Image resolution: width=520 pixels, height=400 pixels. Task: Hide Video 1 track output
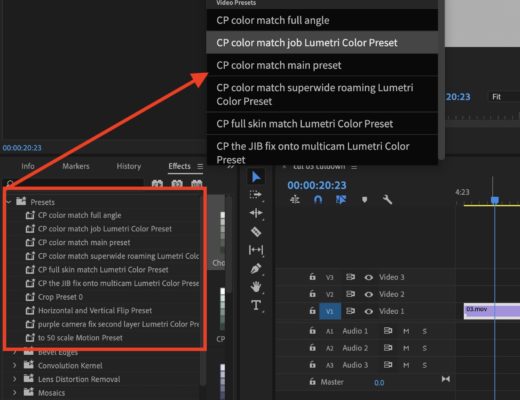(368, 311)
